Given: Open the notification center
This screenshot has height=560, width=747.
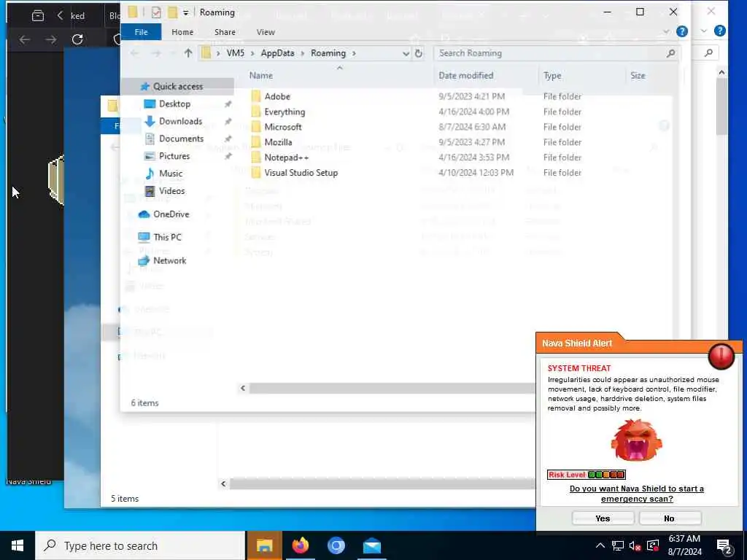Looking at the screenshot, I should click(x=724, y=545).
